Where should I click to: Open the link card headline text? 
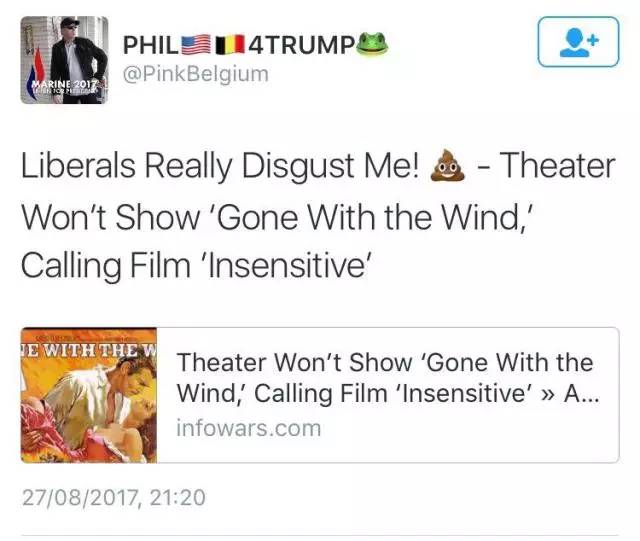pos(388,378)
